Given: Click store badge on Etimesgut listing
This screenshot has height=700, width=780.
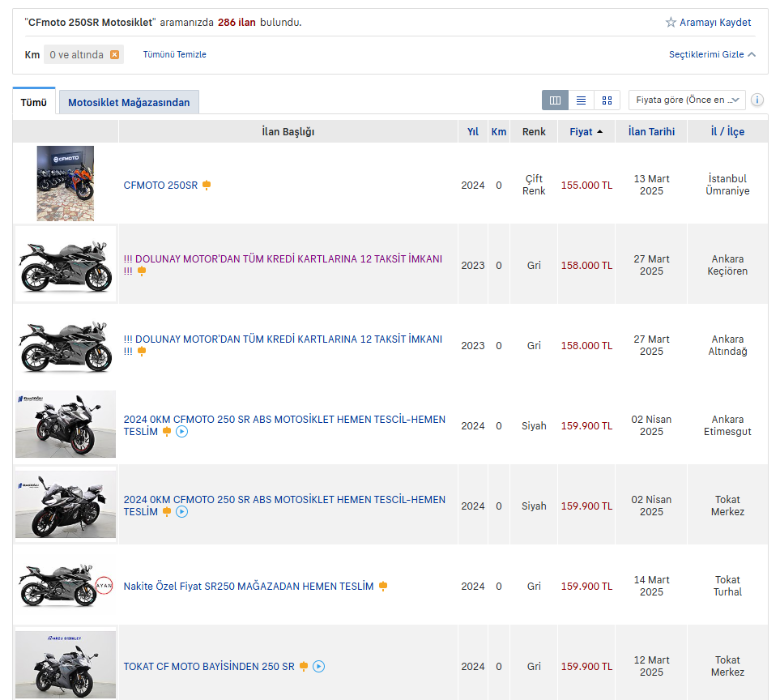Looking at the screenshot, I should click(x=167, y=431).
